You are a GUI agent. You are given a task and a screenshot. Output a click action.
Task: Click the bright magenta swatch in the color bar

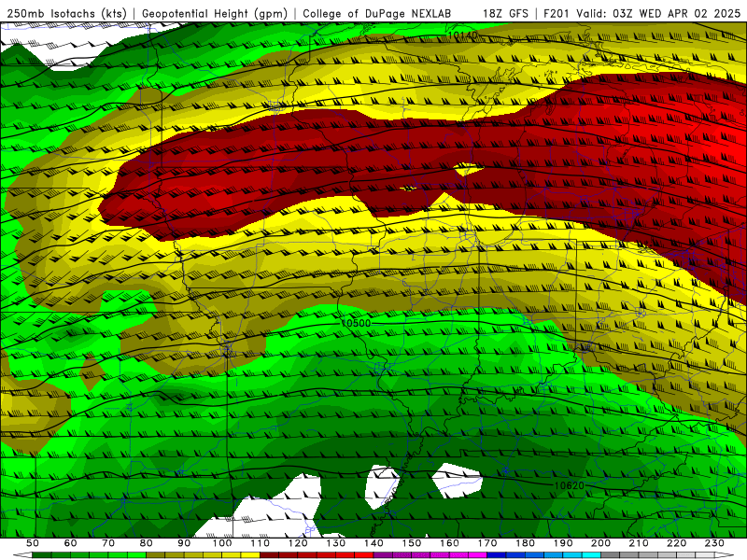click(478, 555)
